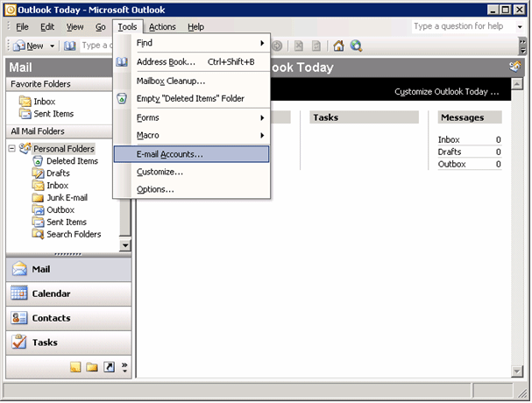Click the contact search field in toolbar
The image size is (532, 403).
pos(96,46)
